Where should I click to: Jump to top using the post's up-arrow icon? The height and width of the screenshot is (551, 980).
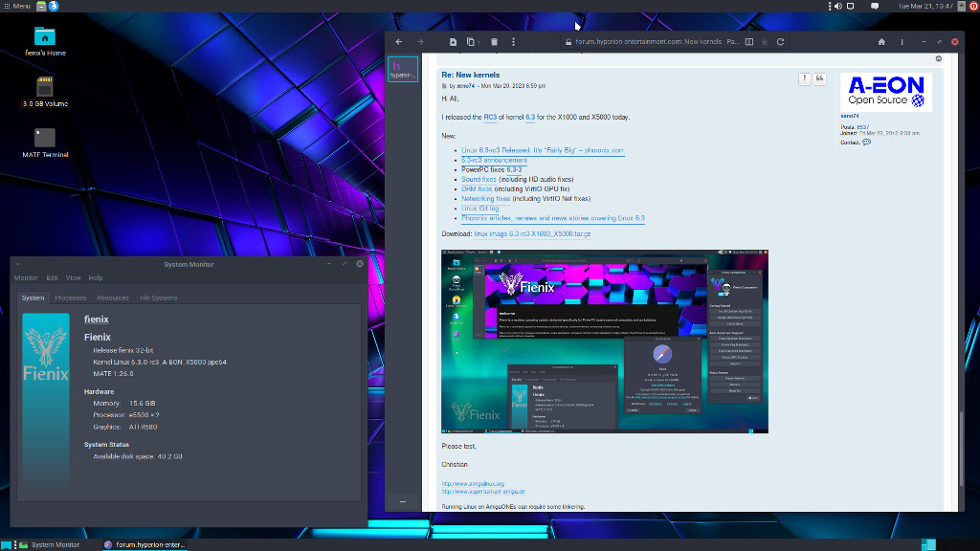(x=939, y=58)
